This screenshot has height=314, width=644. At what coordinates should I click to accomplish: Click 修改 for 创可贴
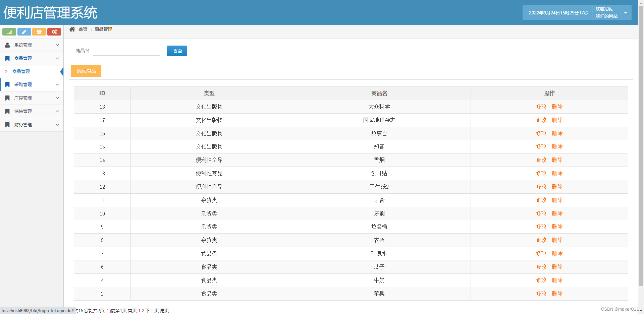[541, 173]
